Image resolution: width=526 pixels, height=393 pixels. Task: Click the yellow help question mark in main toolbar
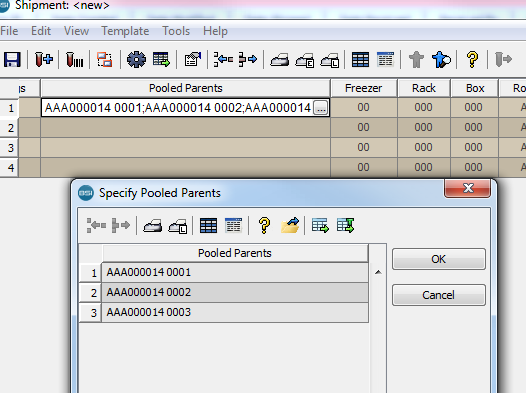click(x=472, y=60)
